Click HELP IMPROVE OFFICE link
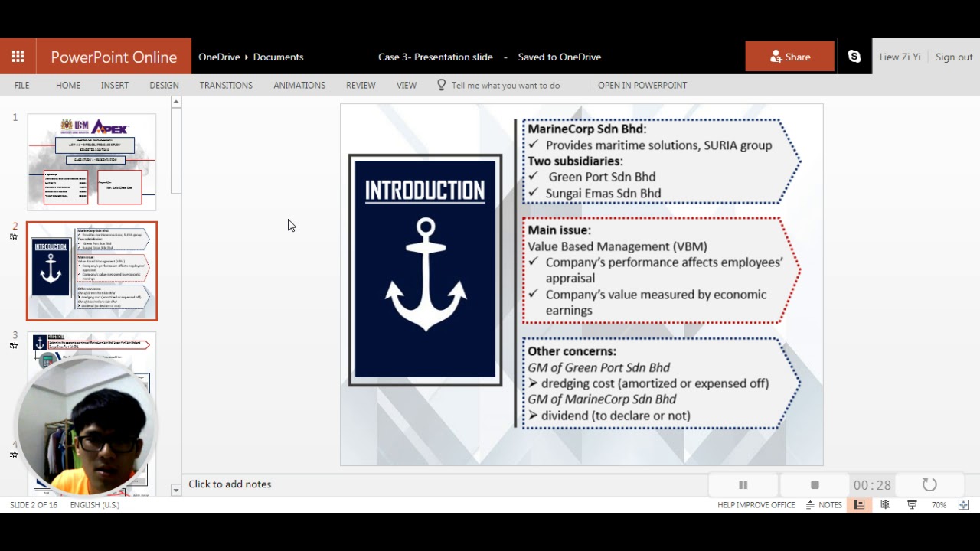The height and width of the screenshot is (551, 980). [756, 505]
